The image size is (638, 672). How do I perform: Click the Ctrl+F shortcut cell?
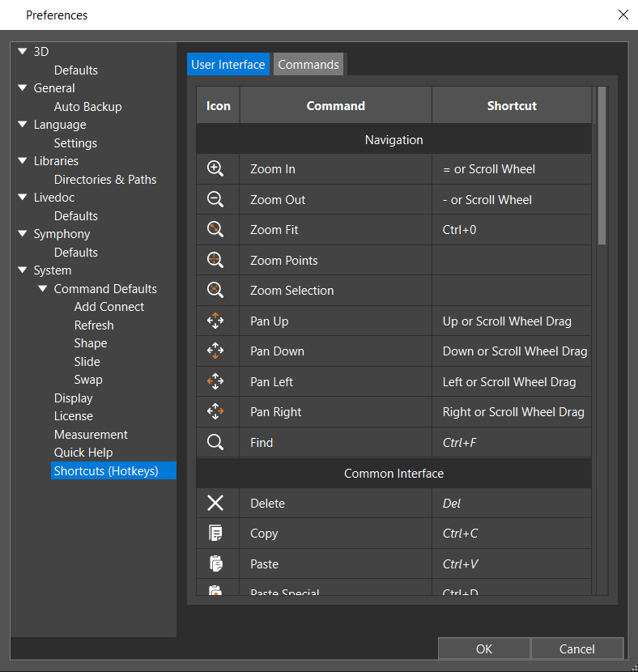click(512, 442)
